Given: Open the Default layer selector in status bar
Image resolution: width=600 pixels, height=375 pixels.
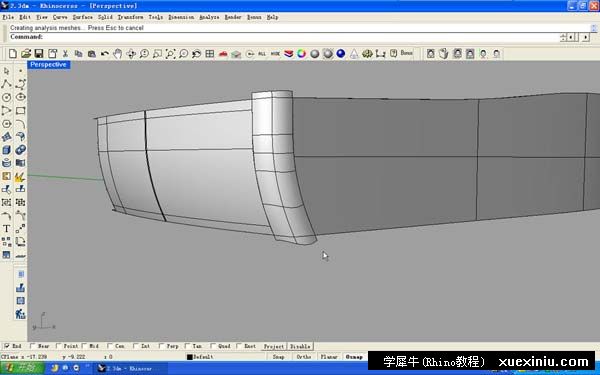Looking at the screenshot, I should click(x=200, y=357).
